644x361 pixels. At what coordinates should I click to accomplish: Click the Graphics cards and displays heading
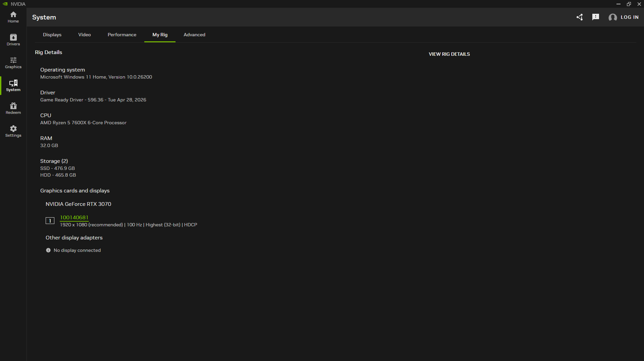tap(75, 190)
